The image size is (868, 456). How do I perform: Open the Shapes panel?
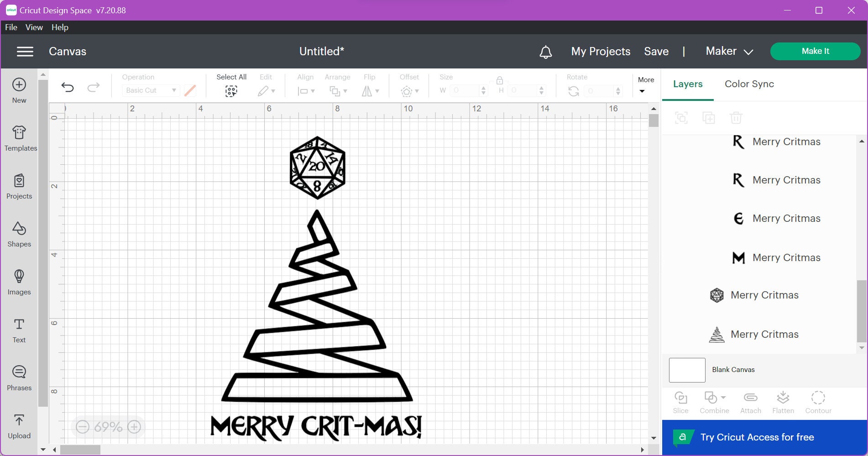(19, 234)
